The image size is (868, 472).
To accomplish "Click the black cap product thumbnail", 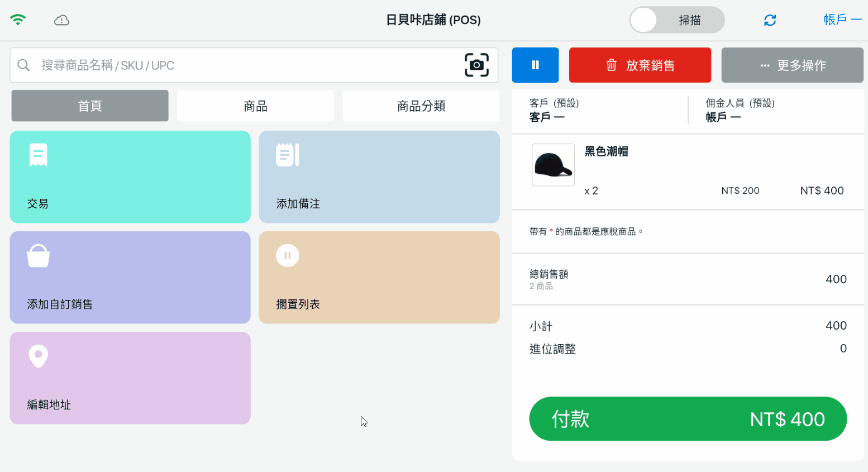I will (x=553, y=165).
